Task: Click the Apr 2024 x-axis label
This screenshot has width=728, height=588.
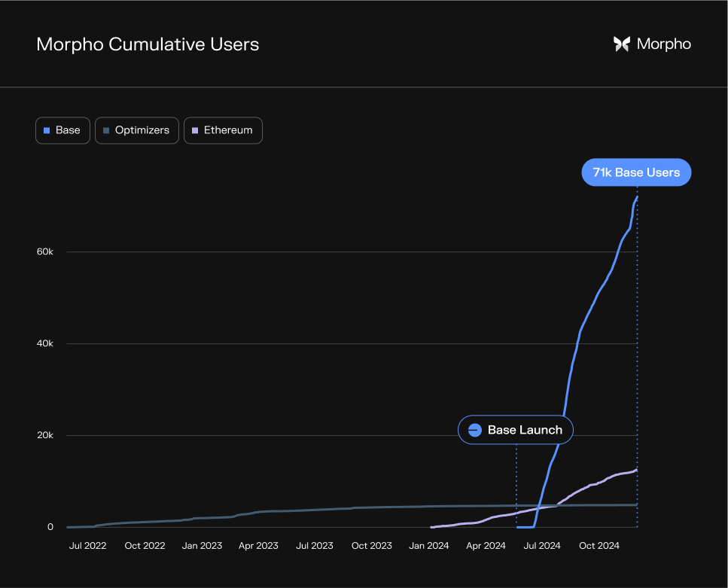Action: tap(486, 546)
